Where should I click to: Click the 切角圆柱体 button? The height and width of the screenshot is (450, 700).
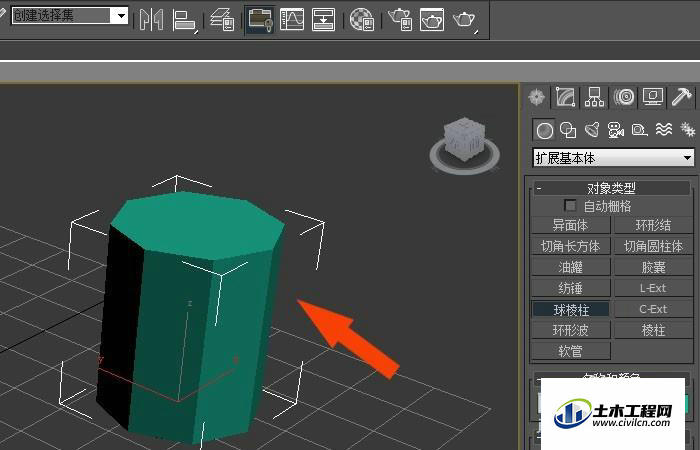[x=654, y=246]
